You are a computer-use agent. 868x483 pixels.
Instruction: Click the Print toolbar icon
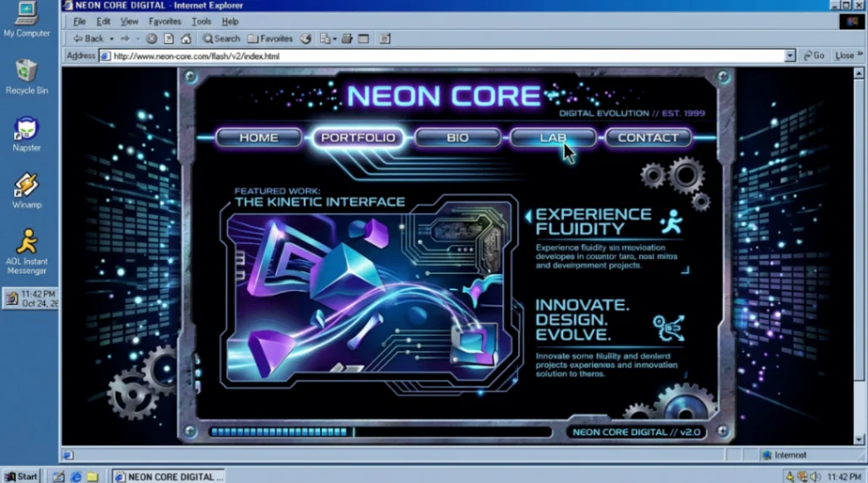347,39
